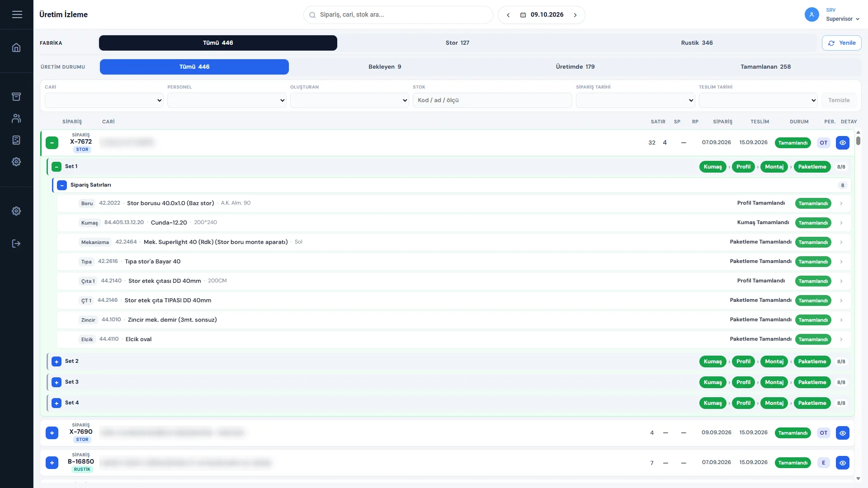
Task: Filter by Üretimde 179 status
Action: (575, 67)
